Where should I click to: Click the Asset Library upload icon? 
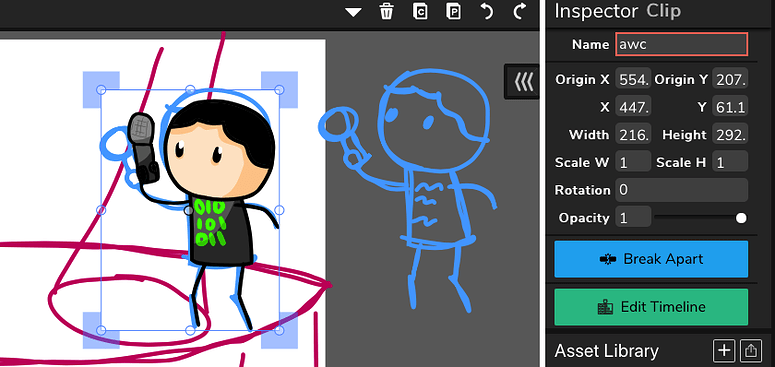tap(751, 351)
